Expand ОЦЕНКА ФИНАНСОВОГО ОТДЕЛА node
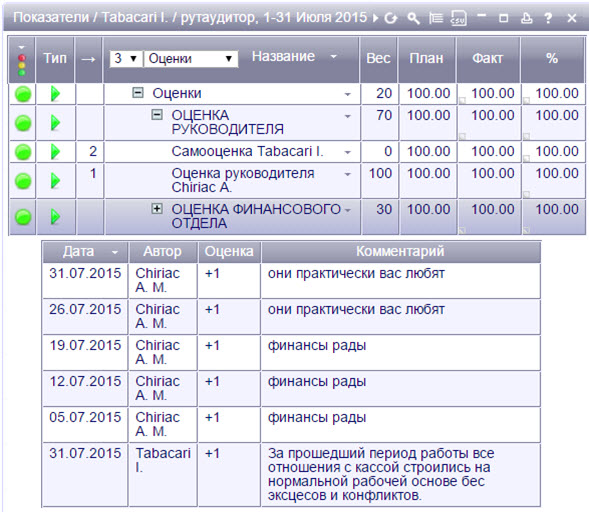This screenshot has height=515, width=589. (x=157, y=208)
